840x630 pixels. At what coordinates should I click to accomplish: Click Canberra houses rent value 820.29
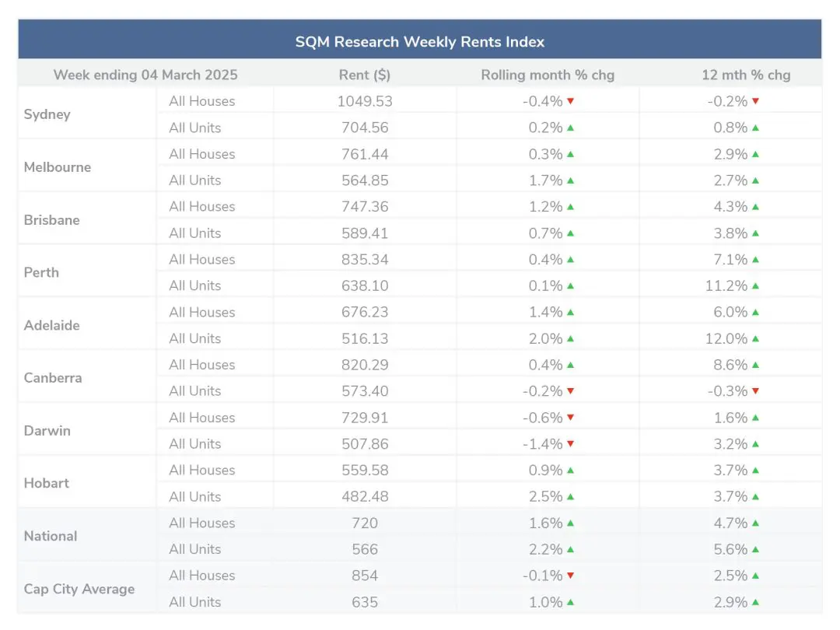point(365,365)
